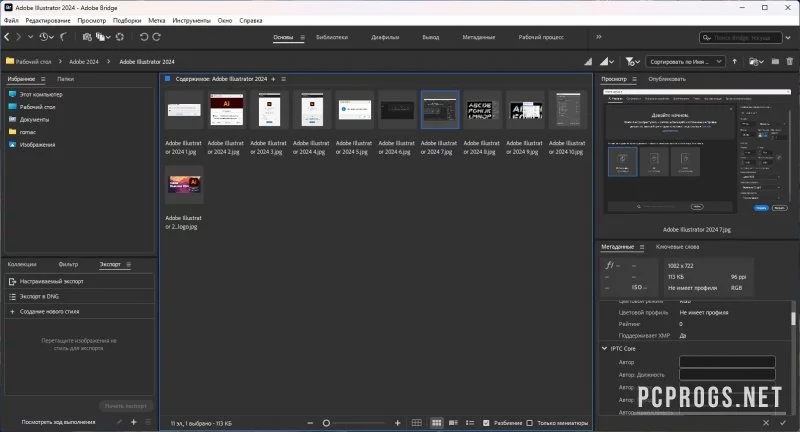This screenshot has width=800, height=432.
Task: Switch to the Фильтр panel tab
Action: coord(68,264)
